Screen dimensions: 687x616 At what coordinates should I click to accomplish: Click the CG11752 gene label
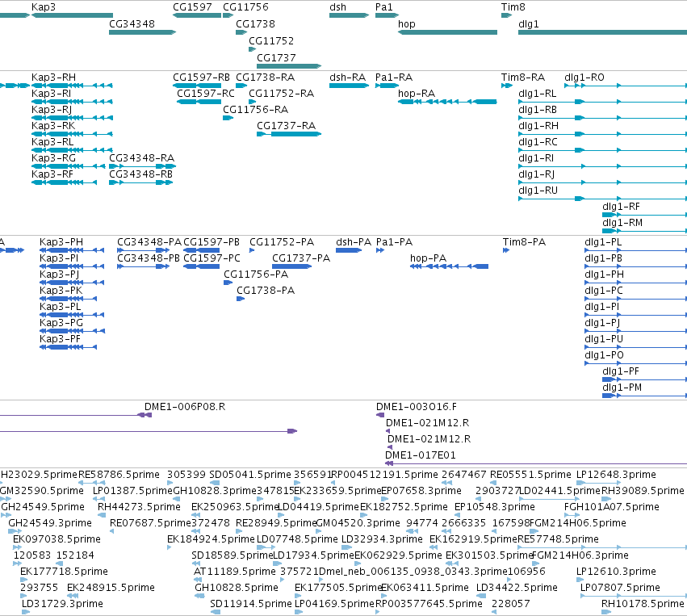click(x=271, y=41)
